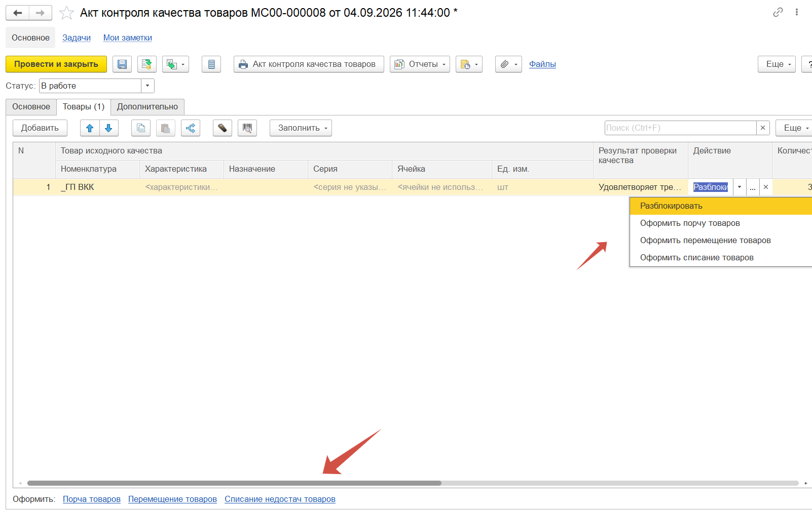Open the Мои заметки link
Screen dimensions: 812x511
tap(128, 38)
